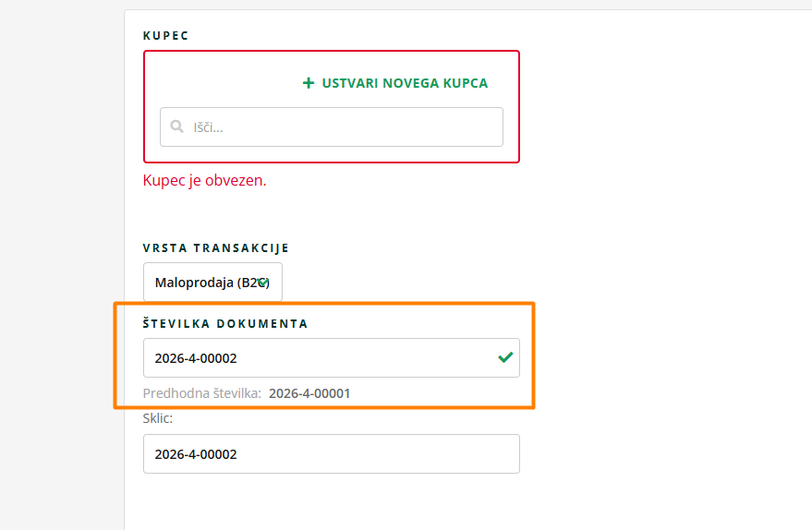The width and height of the screenshot is (812, 530).
Task: Click the Vrsta transakcije label
Action: [216, 248]
